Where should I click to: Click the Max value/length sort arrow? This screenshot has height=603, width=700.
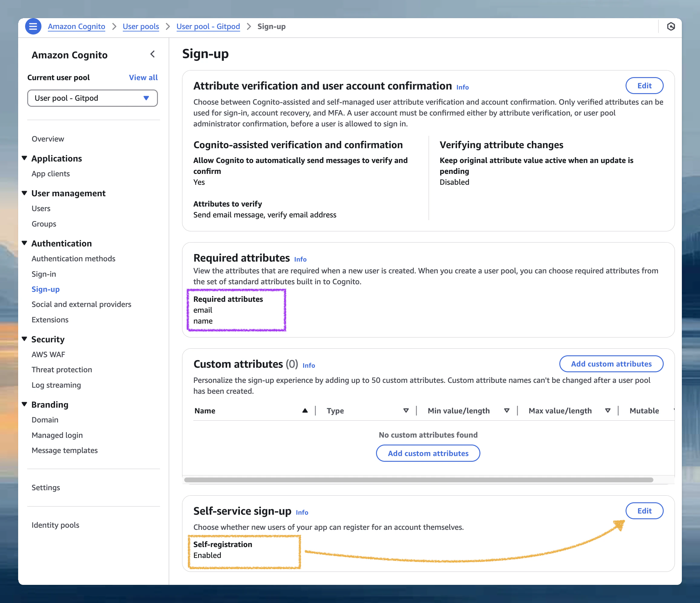point(607,410)
